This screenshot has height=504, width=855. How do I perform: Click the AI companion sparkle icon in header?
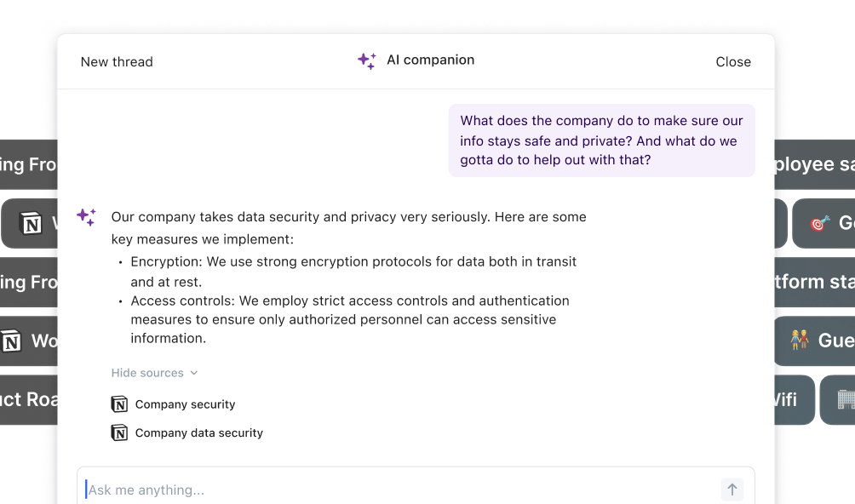coord(367,61)
